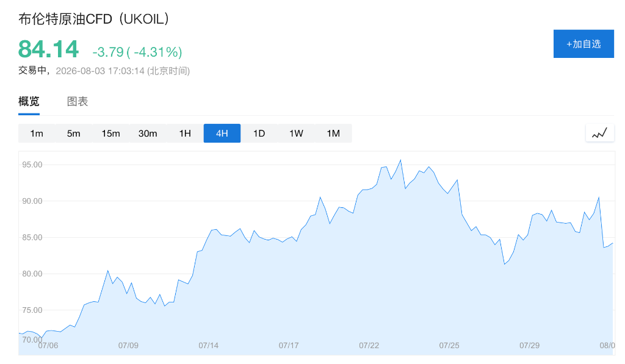The height and width of the screenshot is (364, 625).
Task: Click the chart peak near 07/22
Action: [x=400, y=160]
